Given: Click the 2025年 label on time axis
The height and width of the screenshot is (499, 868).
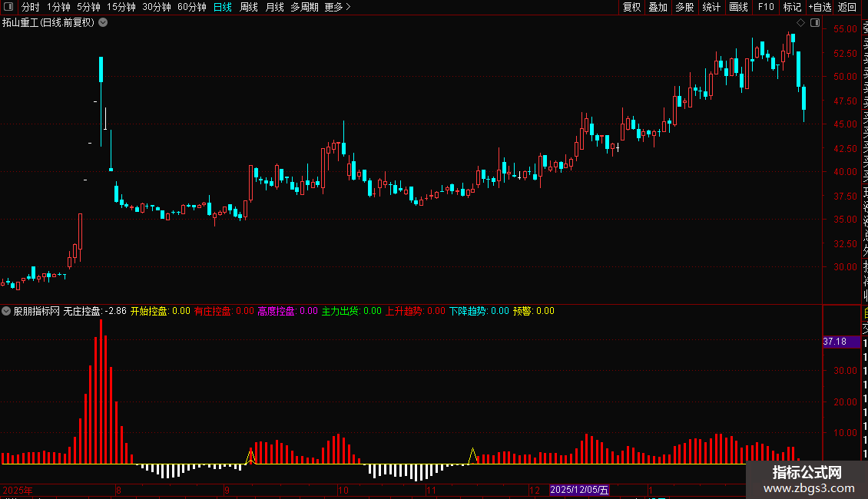Looking at the screenshot, I should tap(18, 490).
